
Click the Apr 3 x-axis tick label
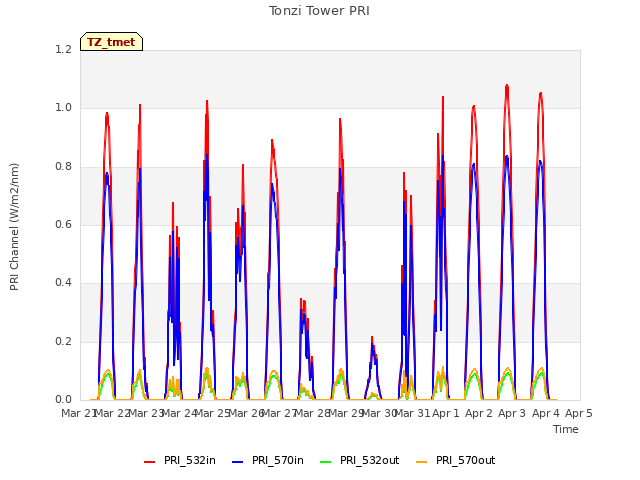[x=512, y=413]
